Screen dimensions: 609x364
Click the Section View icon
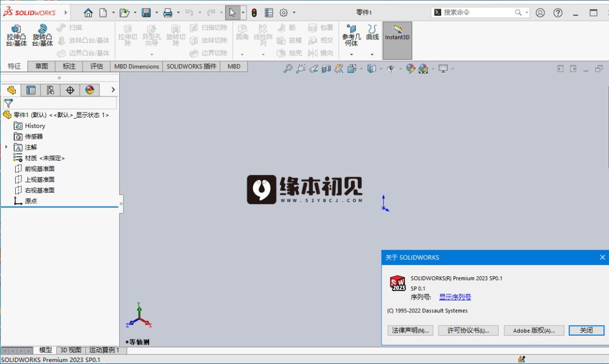(x=326, y=68)
